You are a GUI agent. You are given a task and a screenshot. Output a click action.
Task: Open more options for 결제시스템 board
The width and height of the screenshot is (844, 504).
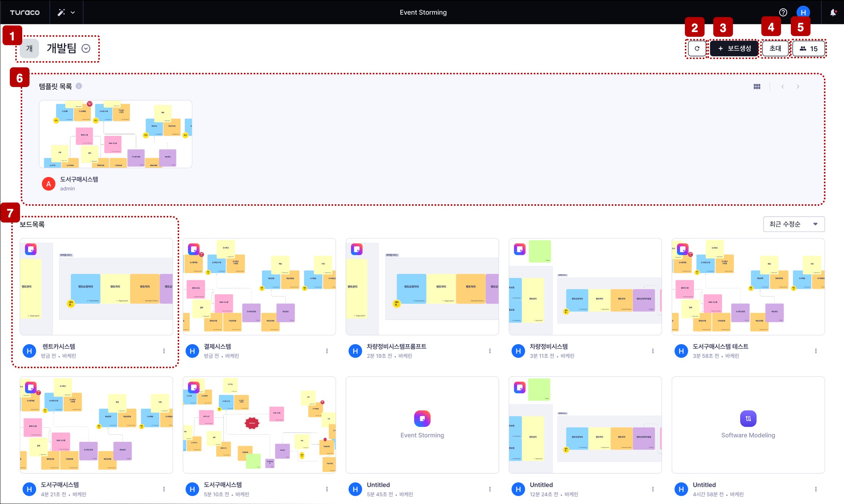[x=327, y=351]
